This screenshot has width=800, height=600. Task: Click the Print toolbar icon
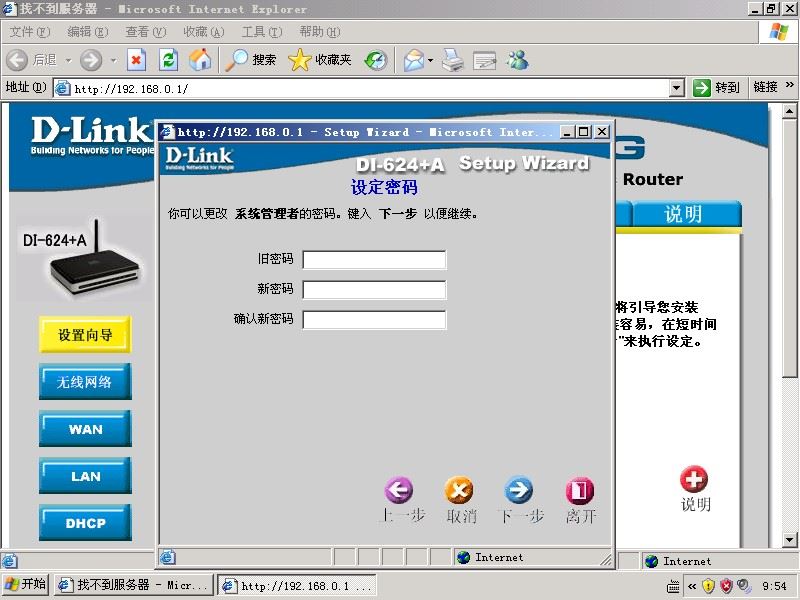coord(453,60)
